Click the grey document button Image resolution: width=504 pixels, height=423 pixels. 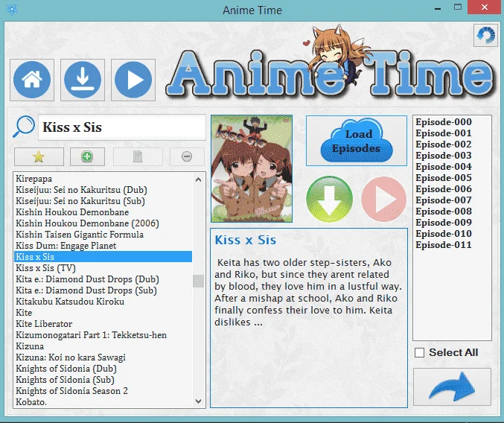point(138,157)
